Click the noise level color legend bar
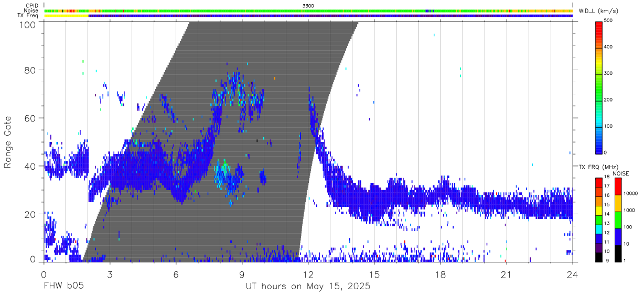Viewport: 644px width, 297px height. click(x=618, y=219)
